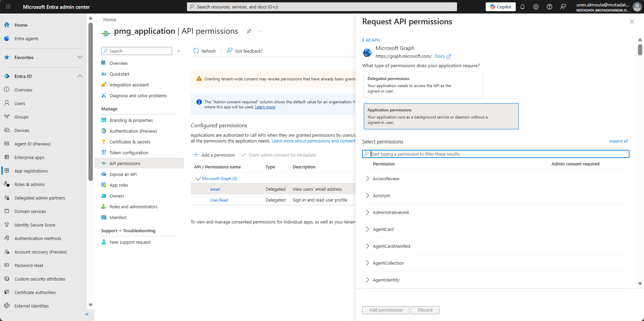Open Certificates & secrets menu item
The width and height of the screenshot is (644, 321).
click(x=130, y=142)
